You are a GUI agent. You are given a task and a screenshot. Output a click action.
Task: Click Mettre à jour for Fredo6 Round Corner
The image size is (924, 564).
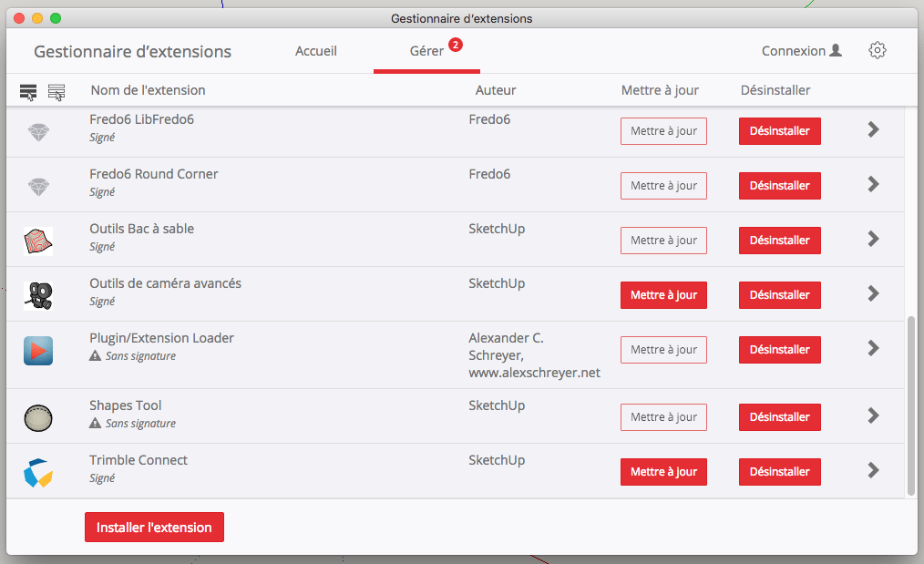pos(663,186)
